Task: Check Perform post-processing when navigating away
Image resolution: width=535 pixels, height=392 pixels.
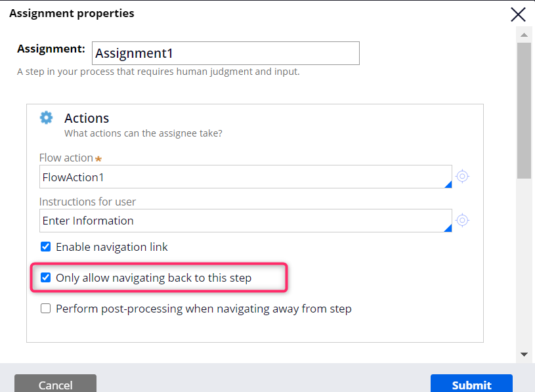Action: pyautogui.click(x=46, y=309)
